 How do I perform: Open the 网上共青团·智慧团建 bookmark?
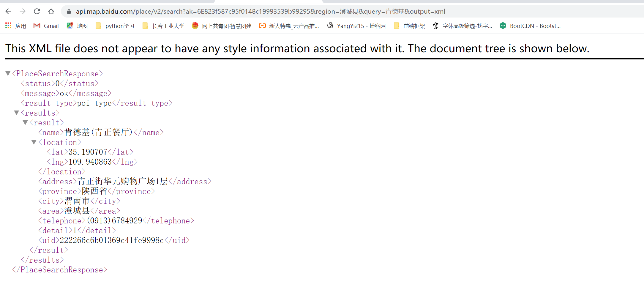click(x=222, y=26)
